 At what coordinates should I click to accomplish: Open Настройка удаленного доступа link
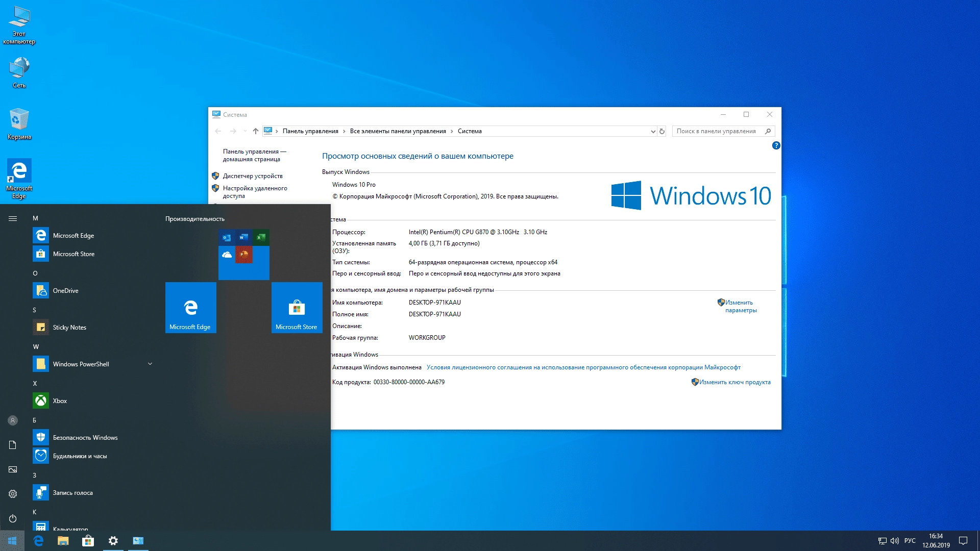click(255, 192)
